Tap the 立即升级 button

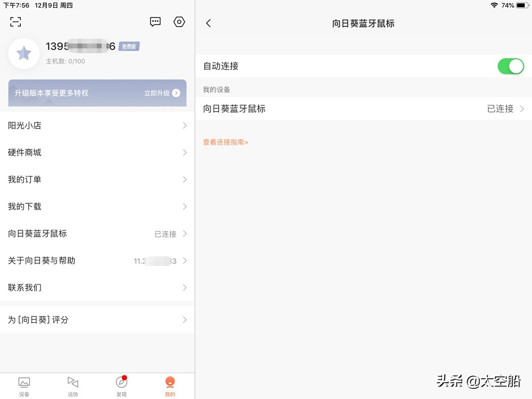coord(162,93)
